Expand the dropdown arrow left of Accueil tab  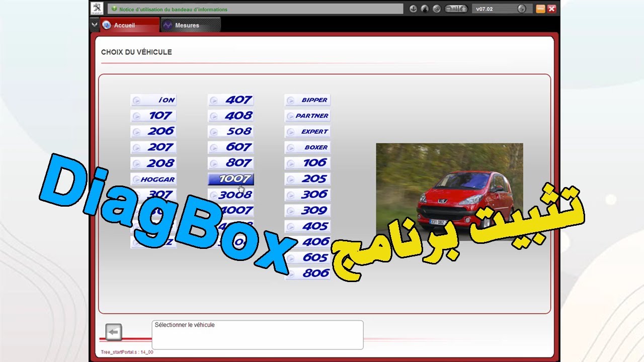click(95, 25)
